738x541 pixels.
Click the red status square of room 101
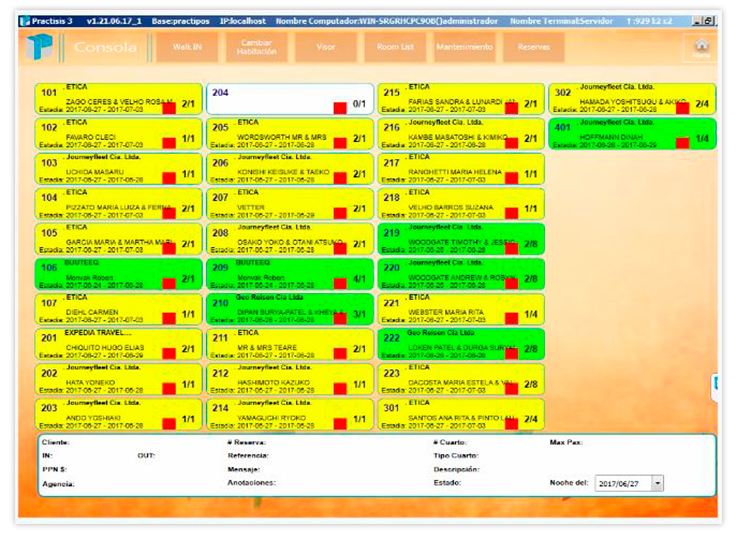tap(168, 105)
